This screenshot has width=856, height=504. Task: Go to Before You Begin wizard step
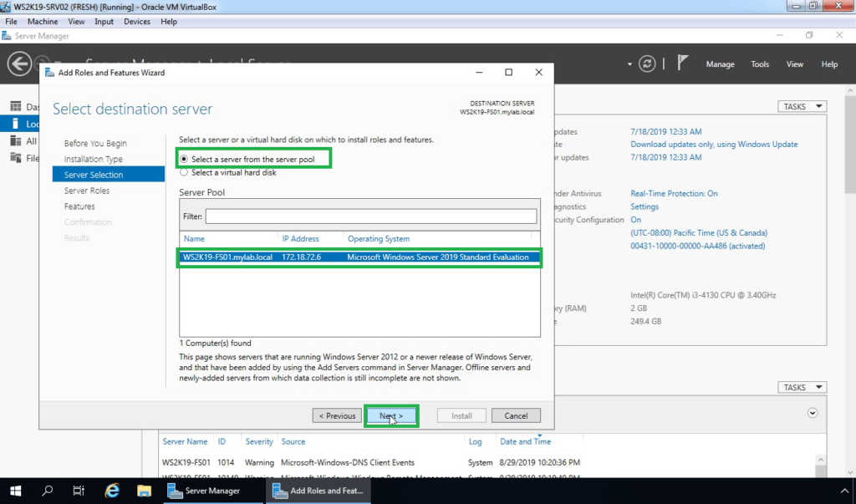95,143
